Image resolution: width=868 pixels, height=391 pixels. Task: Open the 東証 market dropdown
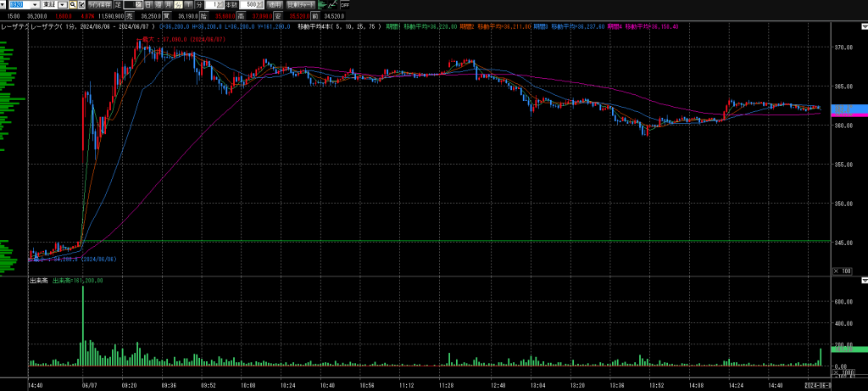(62, 5)
